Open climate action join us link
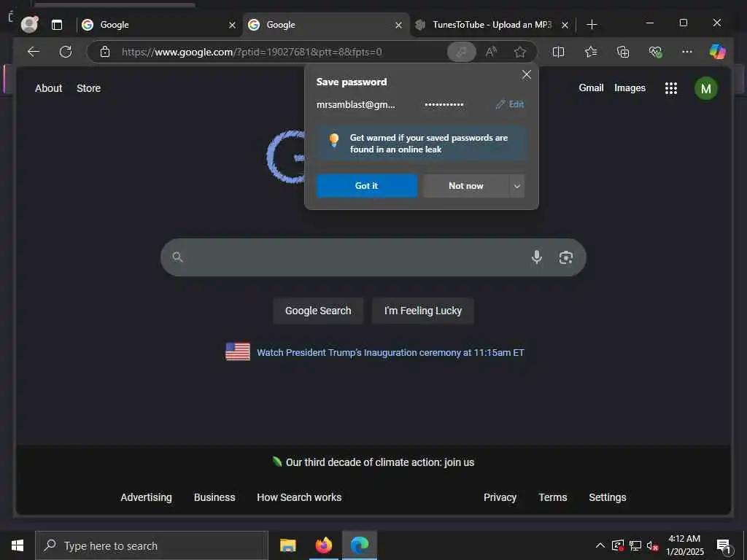This screenshot has width=747, height=560. [x=379, y=462]
